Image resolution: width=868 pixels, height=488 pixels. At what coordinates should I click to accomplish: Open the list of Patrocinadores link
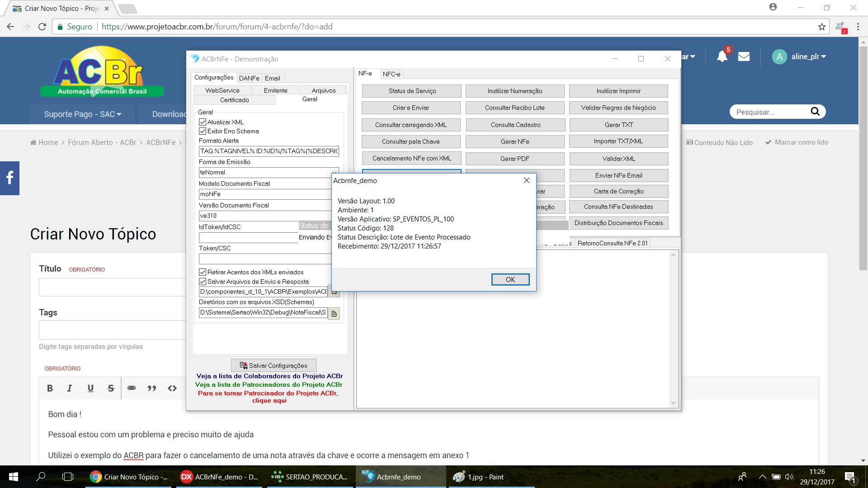269,385
